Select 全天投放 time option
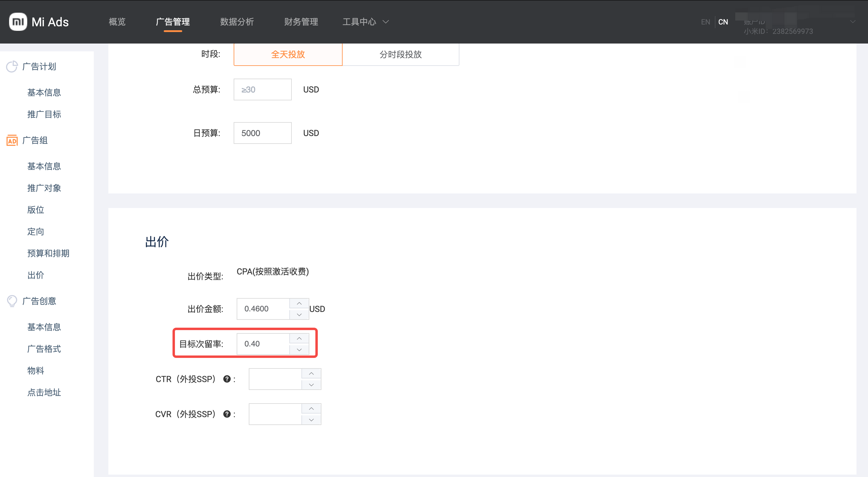The image size is (868, 477). coord(288,54)
